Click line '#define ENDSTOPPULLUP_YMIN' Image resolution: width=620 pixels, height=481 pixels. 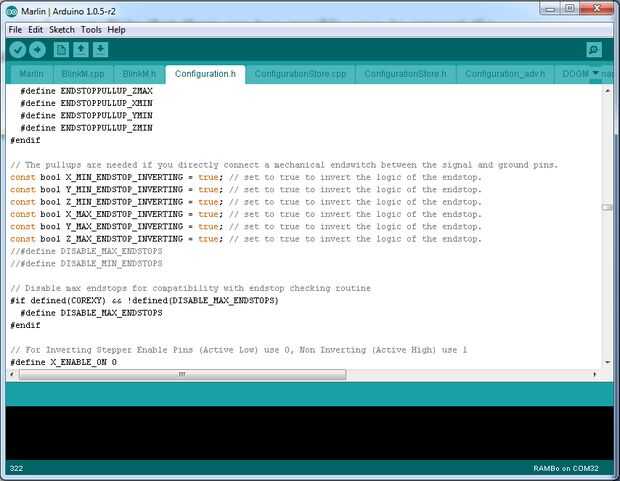(x=86, y=116)
